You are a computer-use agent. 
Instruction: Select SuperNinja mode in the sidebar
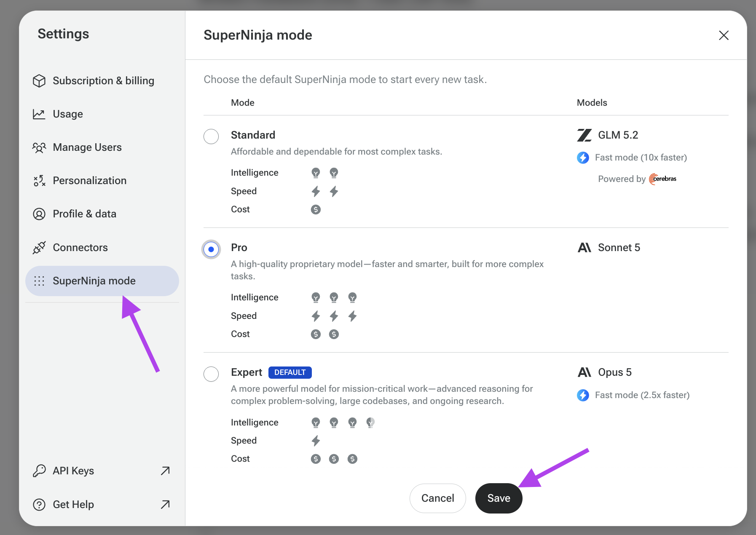pos(102,281)
